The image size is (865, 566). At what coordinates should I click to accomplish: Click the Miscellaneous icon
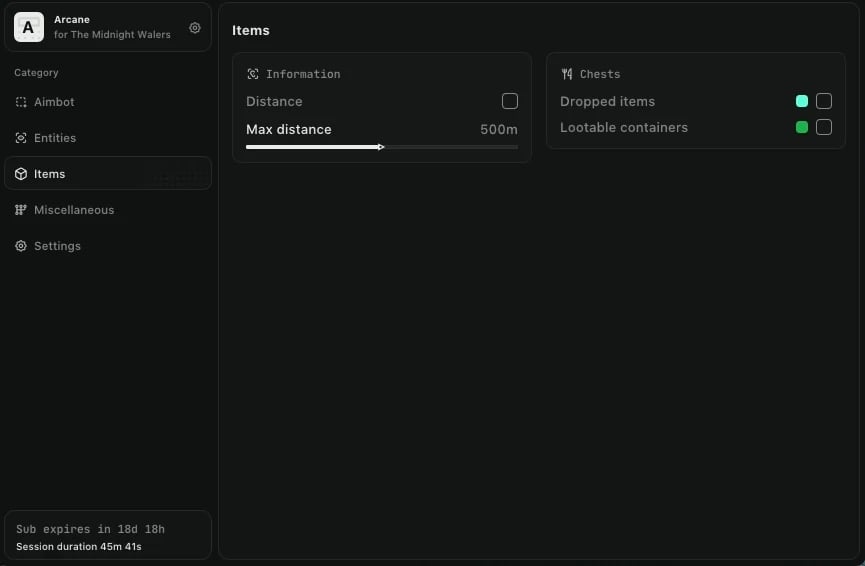point(21,210)
